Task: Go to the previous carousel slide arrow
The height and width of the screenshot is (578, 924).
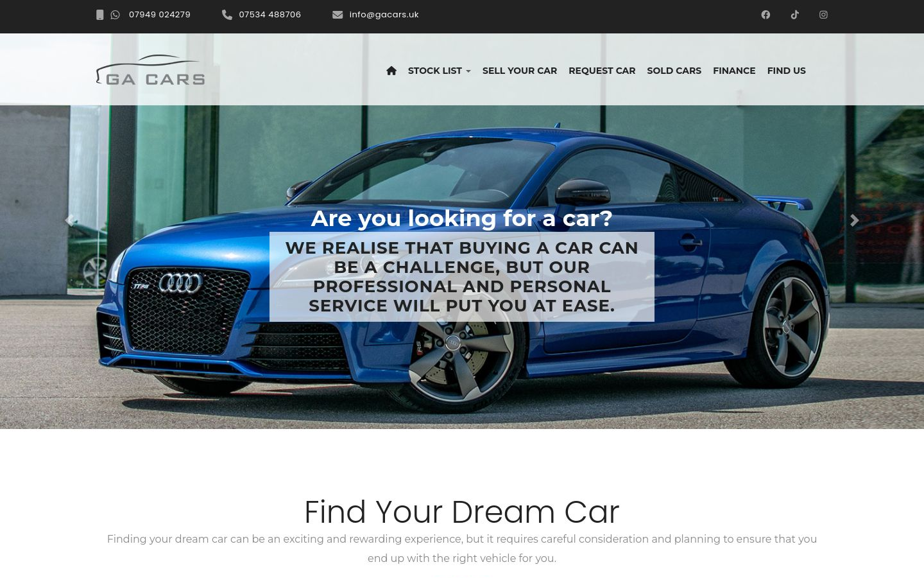Action: pos(69,220)
